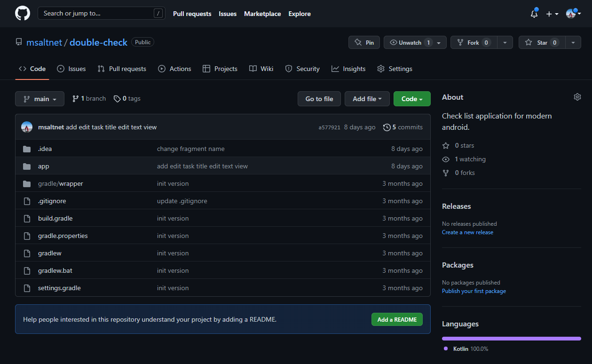This screenshot has width=592, height=364.
Task: Click Pull requests in top navigation
Action: point(192,14)
